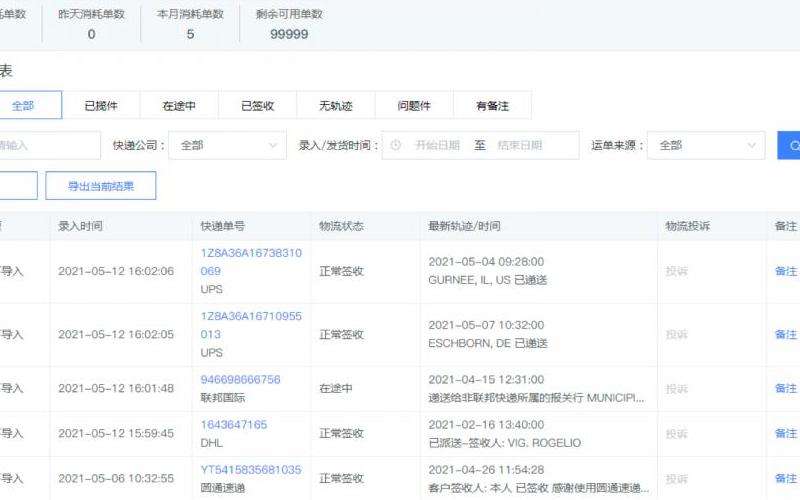Open the 已签收 tab
Image resolution: width=800 pixels, height=500 pixels.
point(257,105)
